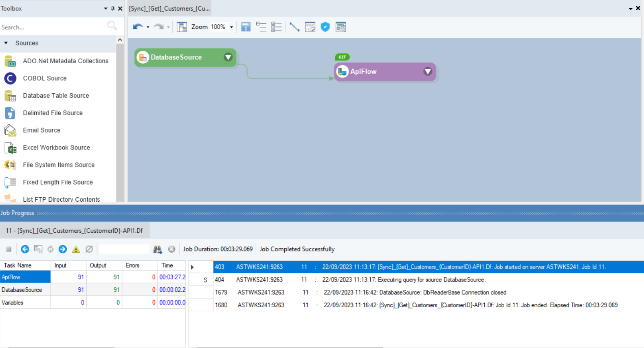The width and height of the screenshot is (644, 348).
Task: Click the auto-size layout icon
Action: 246,27
